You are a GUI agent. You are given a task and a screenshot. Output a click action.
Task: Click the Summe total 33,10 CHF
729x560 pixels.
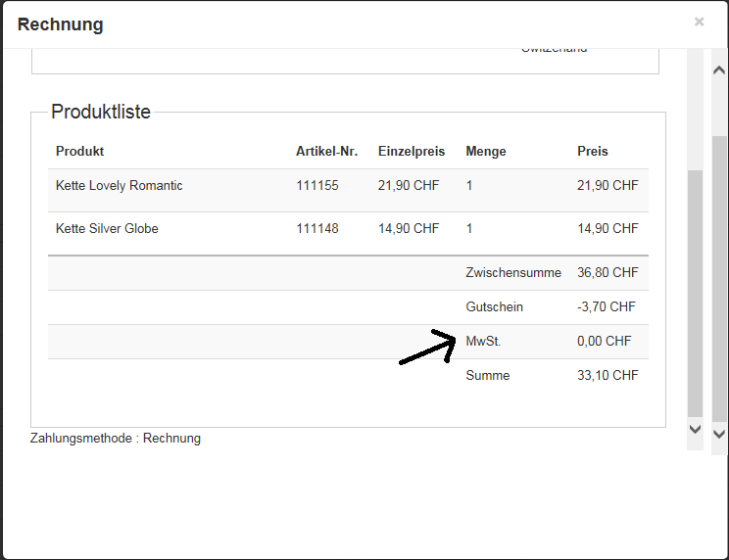[607, 376]
